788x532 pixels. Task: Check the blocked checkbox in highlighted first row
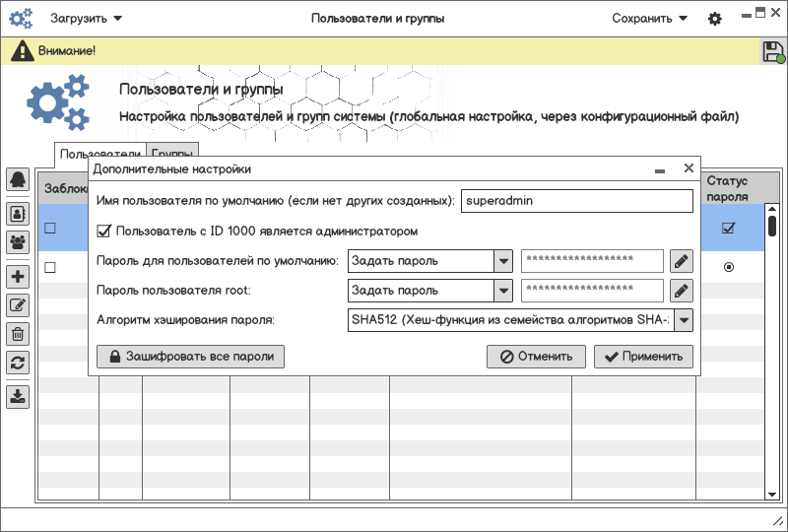50,229
